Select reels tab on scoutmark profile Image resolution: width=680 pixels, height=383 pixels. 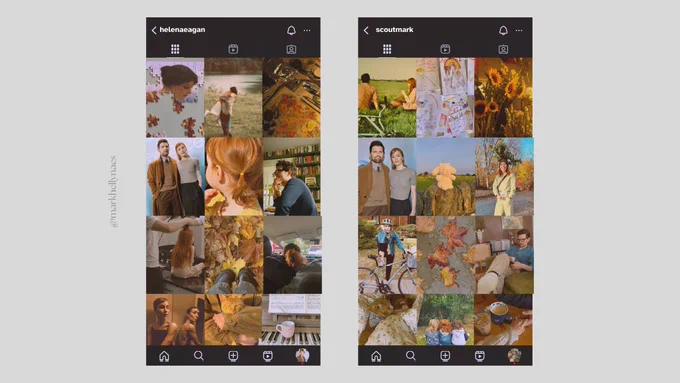445,49
